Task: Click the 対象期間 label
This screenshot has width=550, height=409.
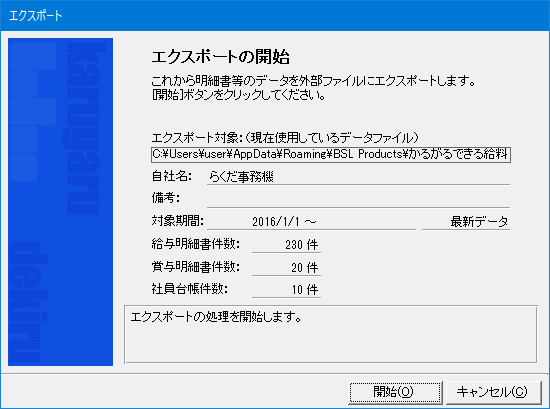Action: [178, 221]
